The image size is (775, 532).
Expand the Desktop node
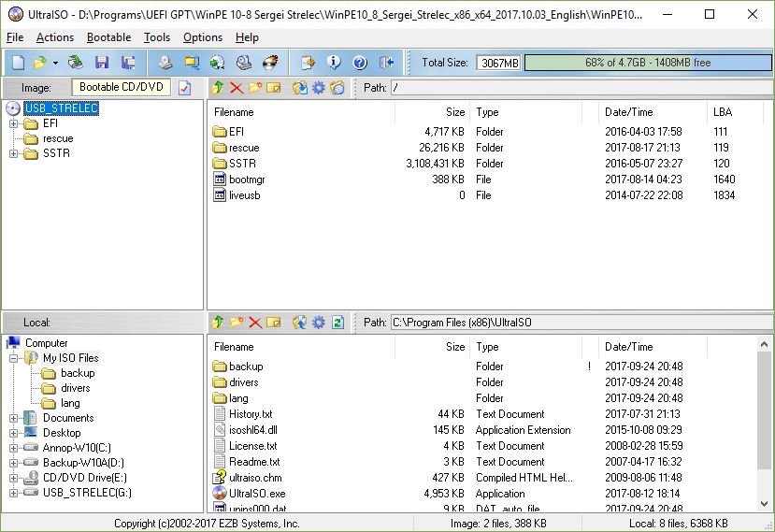tap(14, 433)
